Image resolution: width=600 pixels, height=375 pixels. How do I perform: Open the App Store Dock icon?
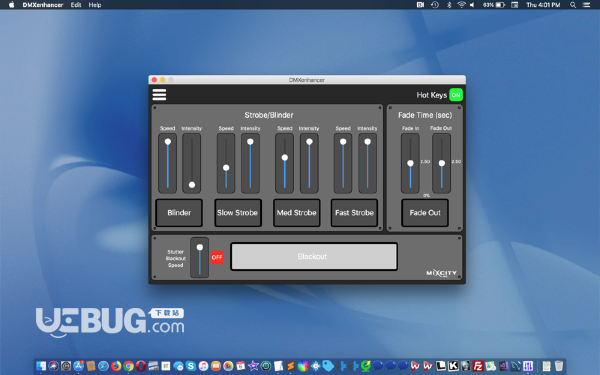78,366
